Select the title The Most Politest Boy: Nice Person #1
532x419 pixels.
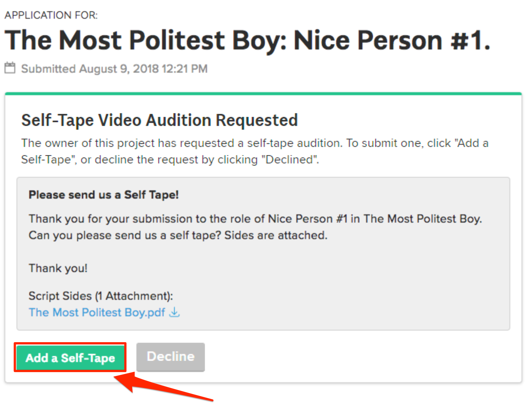pos(247,40)
